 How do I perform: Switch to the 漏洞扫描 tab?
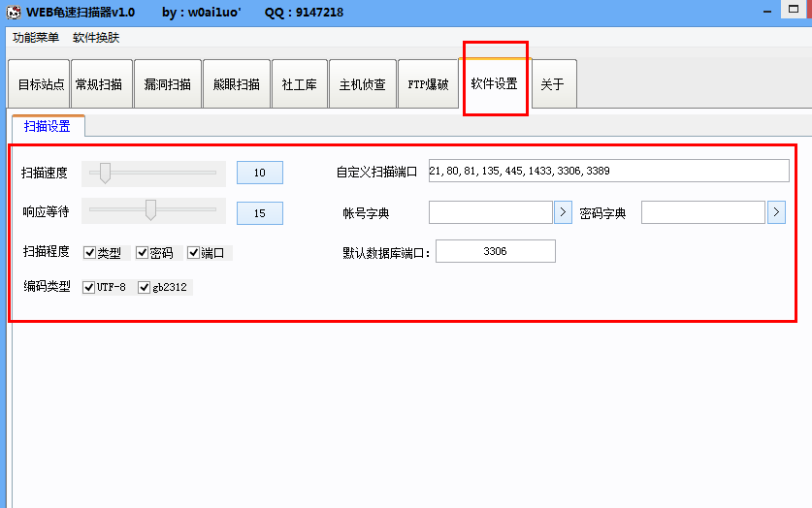click(168, 84)
